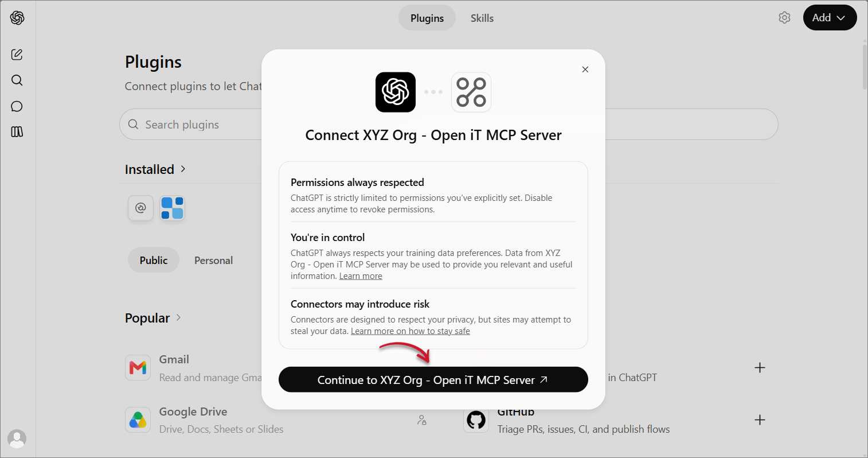Click the Installed section heading
The image size is (868, 458).
[x=150, y=169]
